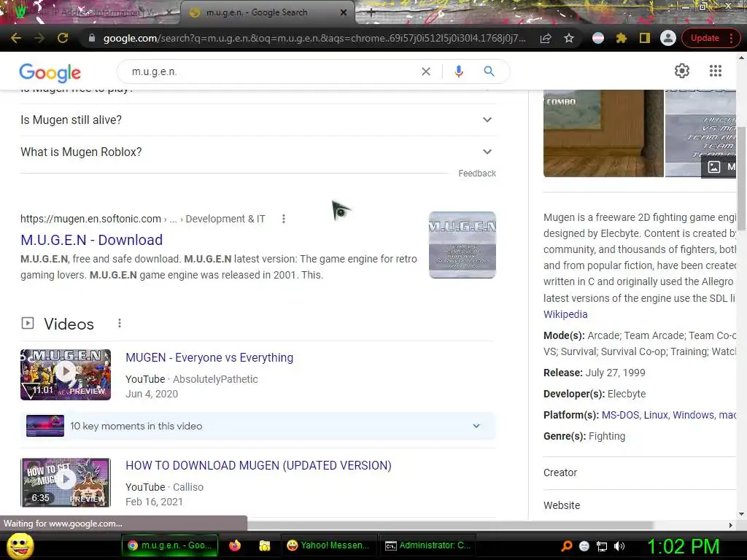Switch to the Administrator command prompt window
This screenshot has height=560, width=747.
coord(427,545)
